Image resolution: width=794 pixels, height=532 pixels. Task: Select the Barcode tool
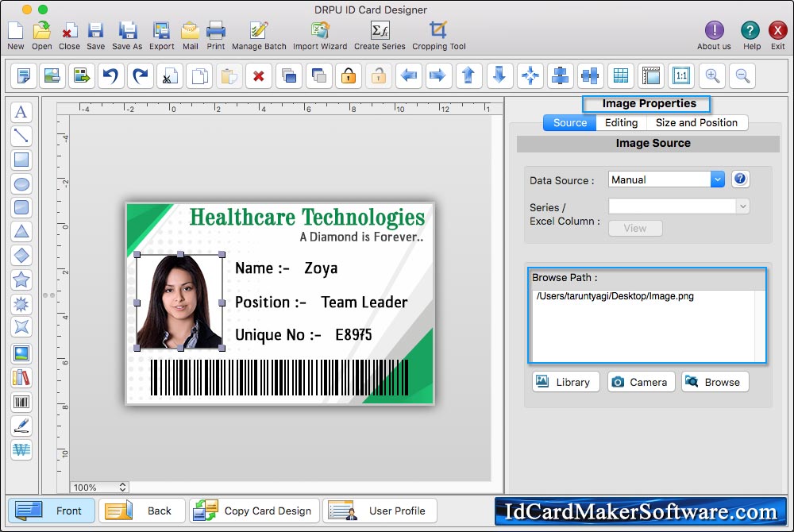click(x=21, y=402)
